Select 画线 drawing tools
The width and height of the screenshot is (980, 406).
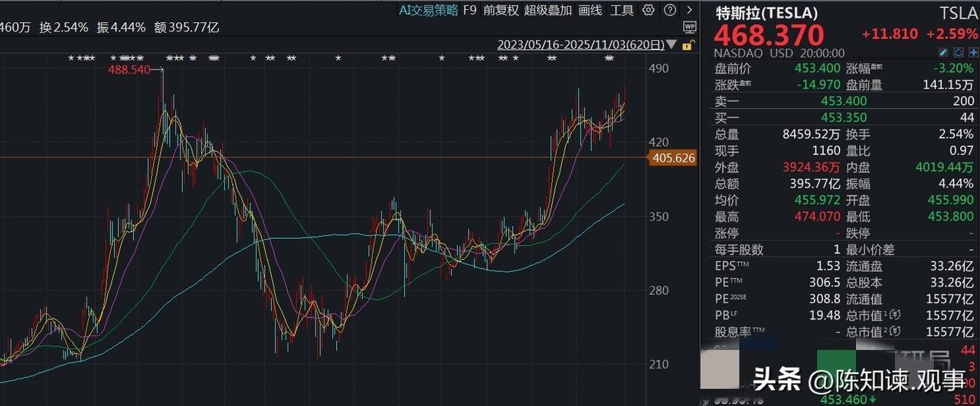tap(590, 10)
